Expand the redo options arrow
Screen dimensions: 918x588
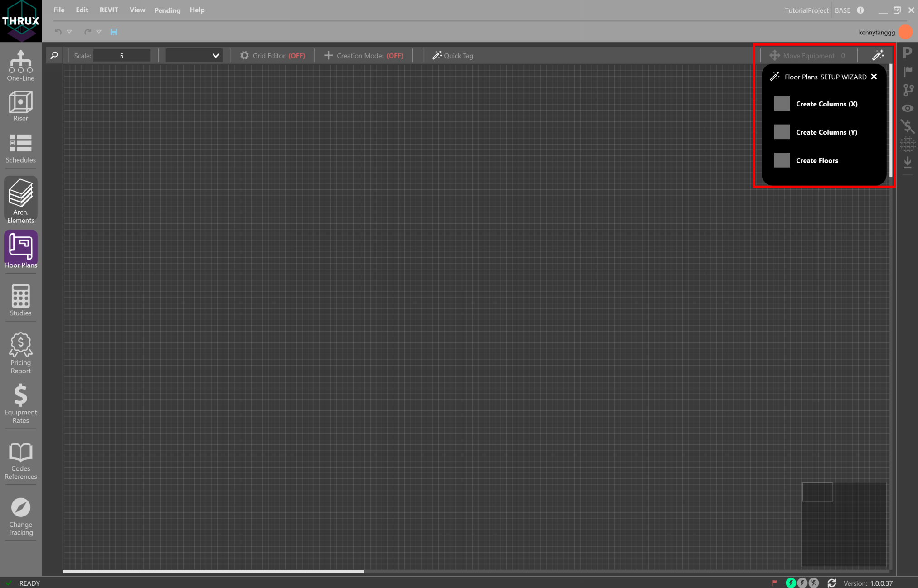(99, 32)
